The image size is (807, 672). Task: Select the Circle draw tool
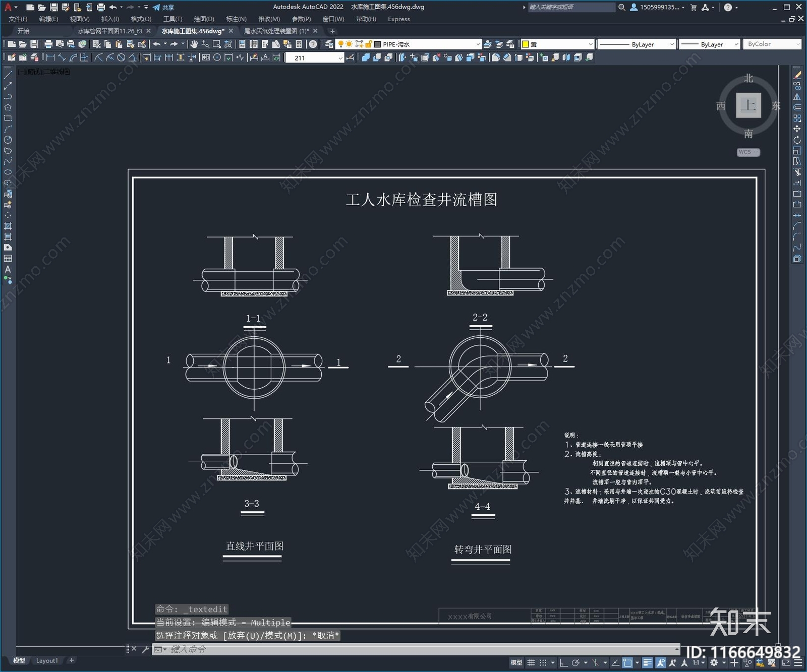[8, 140]
